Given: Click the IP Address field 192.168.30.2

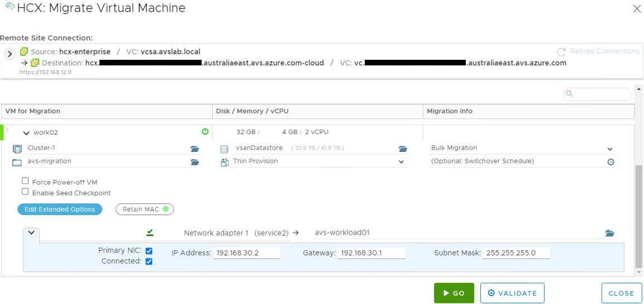Looking at the screenshot, I should [247, 253].
